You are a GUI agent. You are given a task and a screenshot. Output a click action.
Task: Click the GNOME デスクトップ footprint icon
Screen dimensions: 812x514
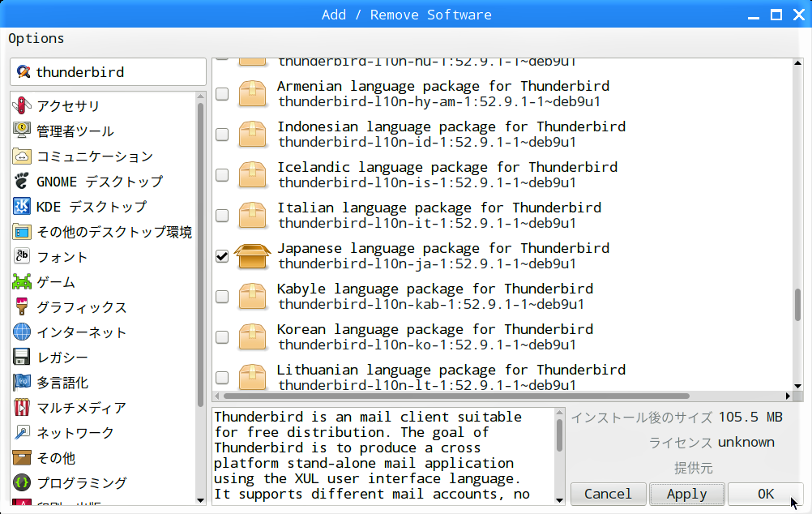tap(22, 181)
